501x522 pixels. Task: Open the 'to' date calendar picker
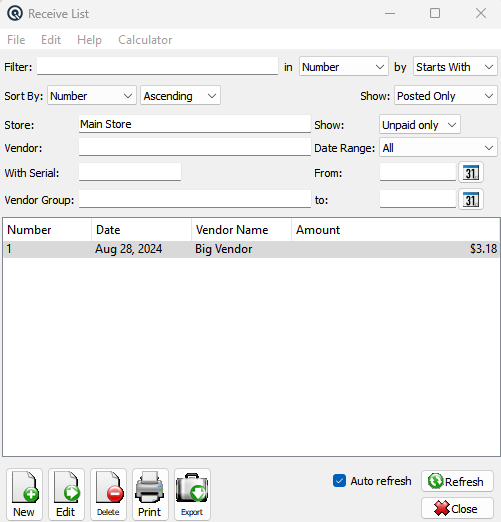[x=471, y=200]
